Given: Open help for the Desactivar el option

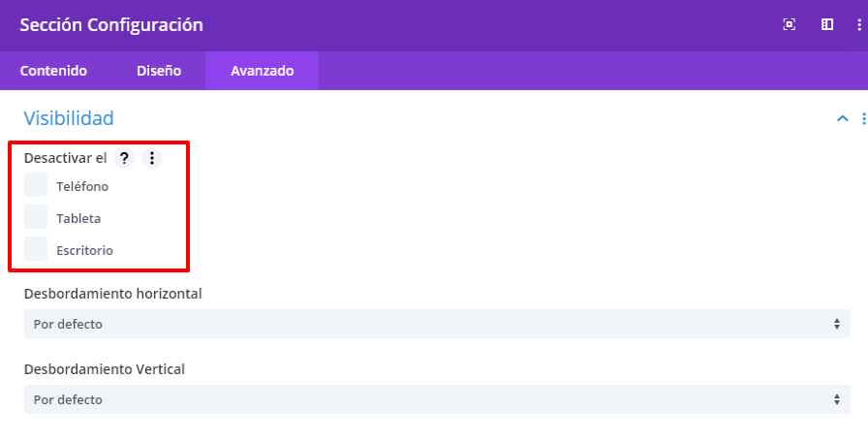Looking at the screenshot, I should 124,158.
